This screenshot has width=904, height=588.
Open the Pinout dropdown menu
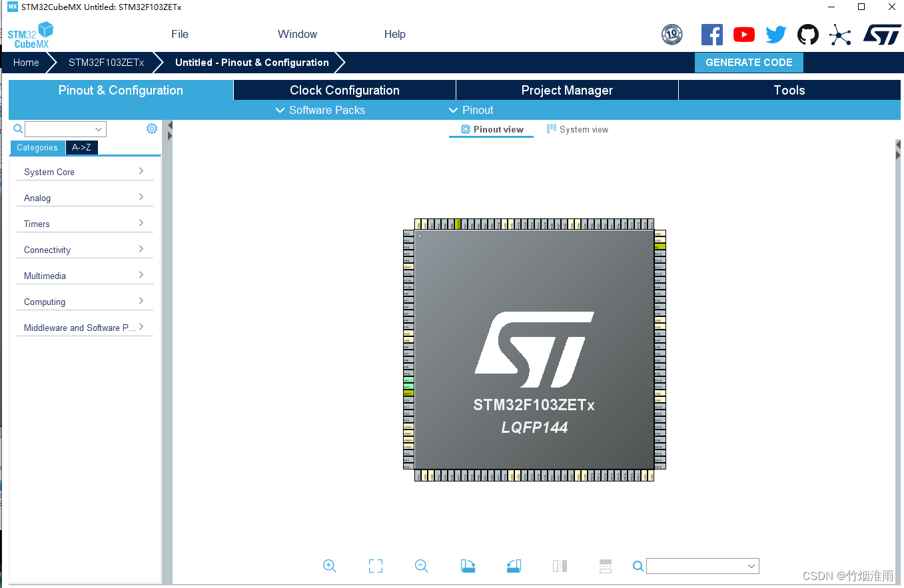(x=471, y=110)
